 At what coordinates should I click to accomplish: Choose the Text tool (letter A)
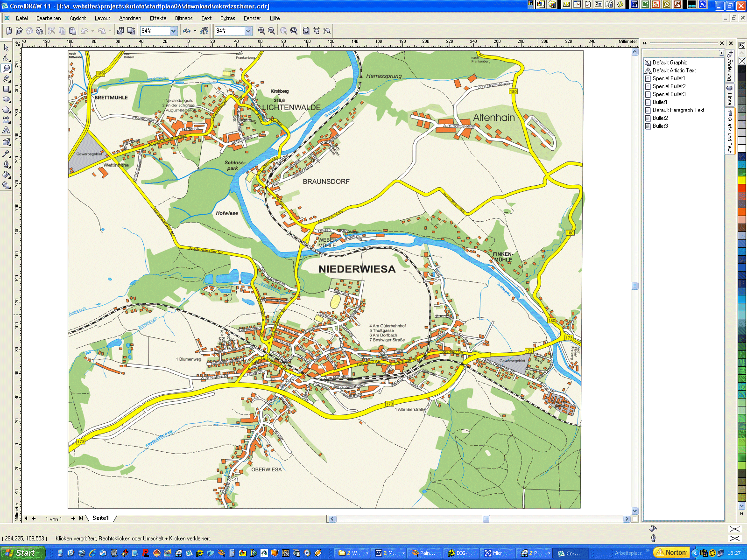coord(6,130)
